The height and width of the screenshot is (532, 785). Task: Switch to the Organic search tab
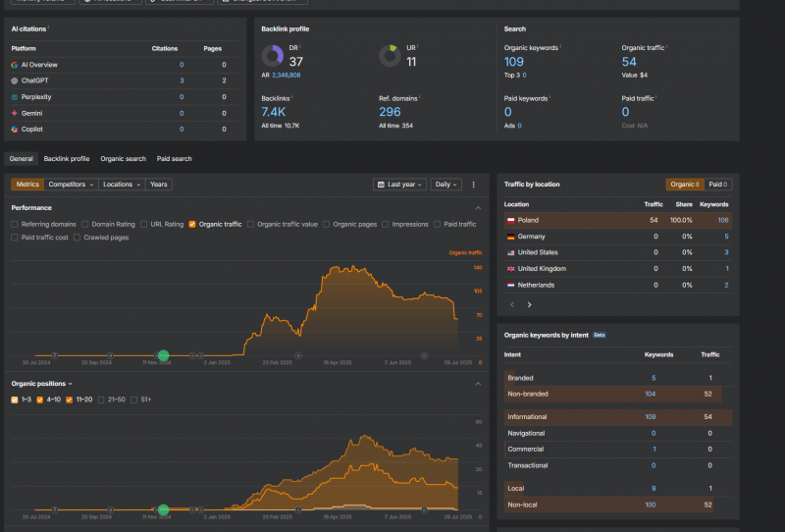[123, 158]
